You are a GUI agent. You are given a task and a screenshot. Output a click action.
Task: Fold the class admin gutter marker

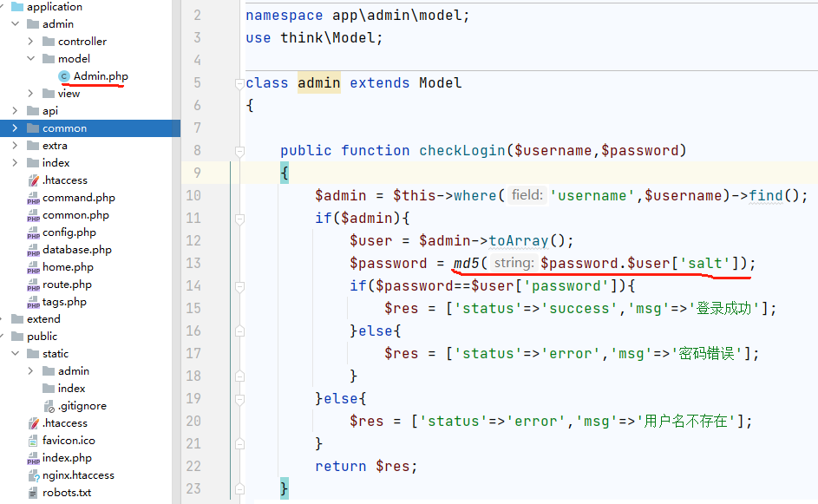(x=239, y=83)
